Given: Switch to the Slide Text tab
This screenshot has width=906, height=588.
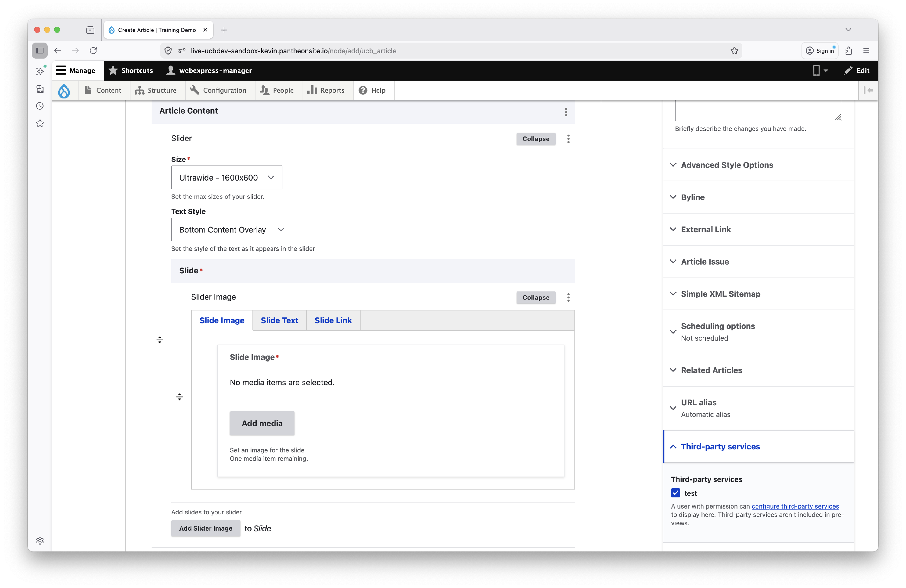Looking at the screenshot, I should pyautogui.click(x=279, y=320).
